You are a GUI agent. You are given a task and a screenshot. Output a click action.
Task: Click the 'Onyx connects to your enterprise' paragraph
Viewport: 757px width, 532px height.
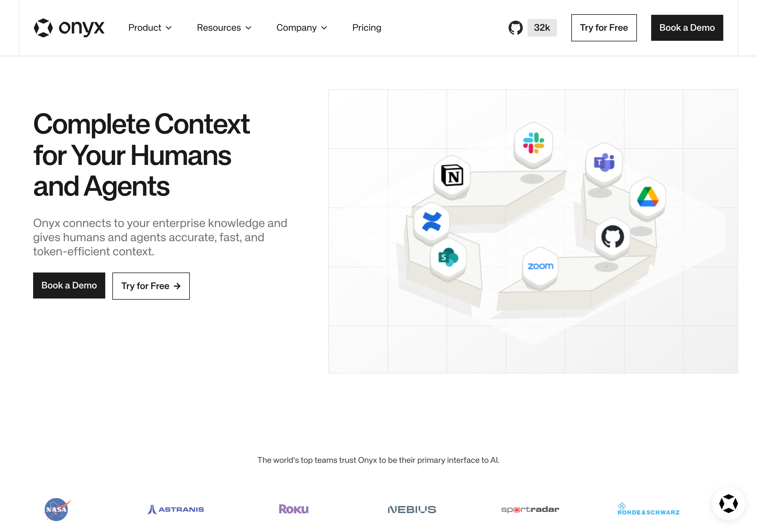160,237
